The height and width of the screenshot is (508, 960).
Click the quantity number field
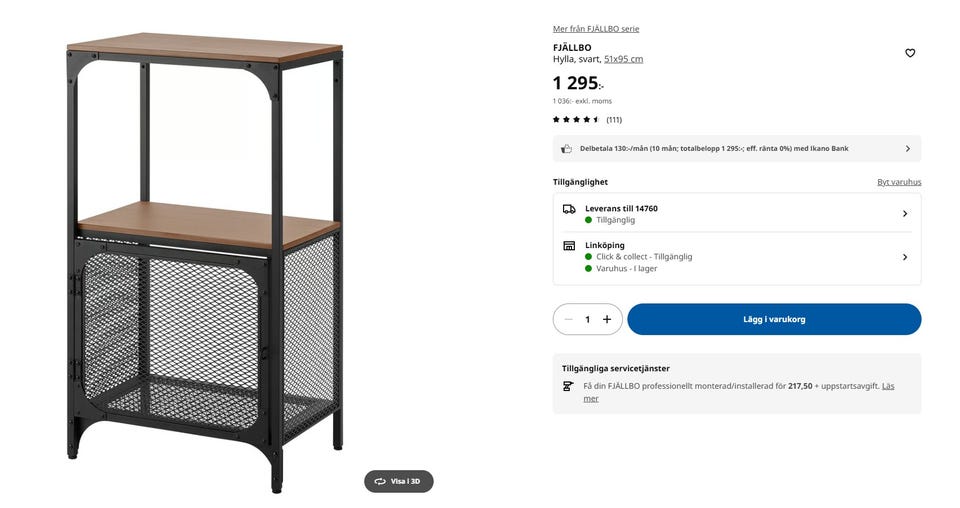(588, 320)
